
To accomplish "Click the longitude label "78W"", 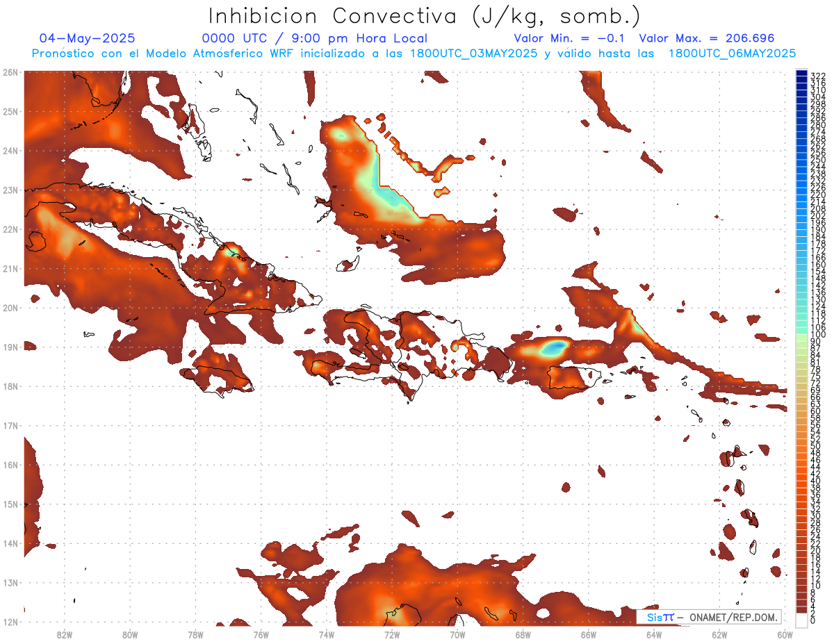I will click(x=195, y=634).
